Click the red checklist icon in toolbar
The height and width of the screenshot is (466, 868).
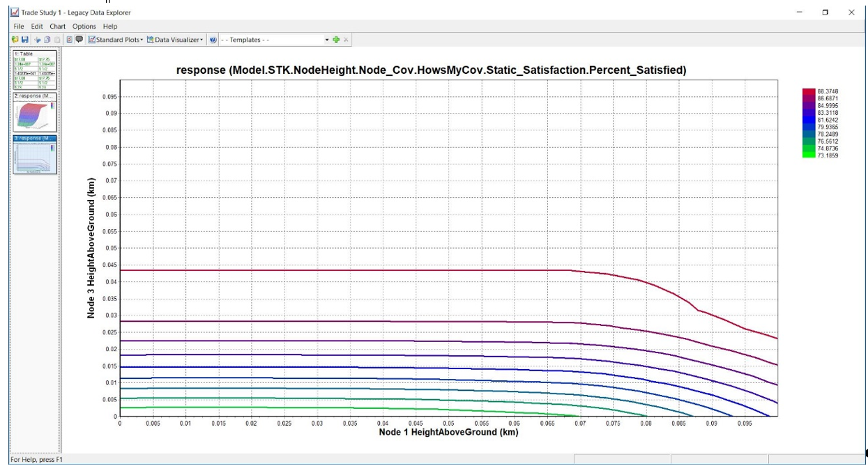point(70,40)
